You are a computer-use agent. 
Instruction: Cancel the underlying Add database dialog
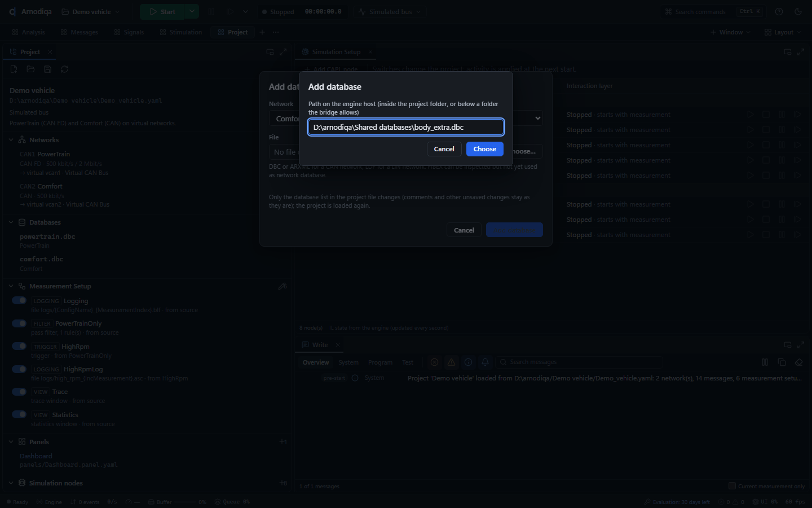(464, 230)
